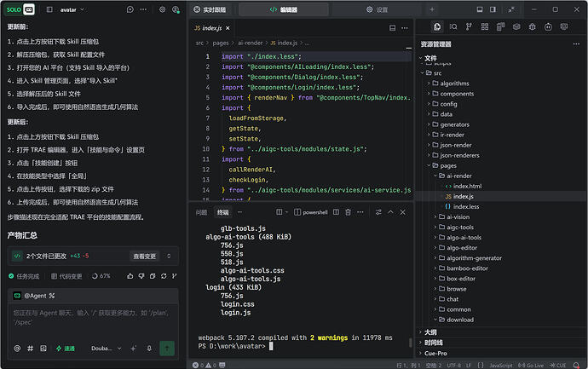Start a new chat conversation icon

coord(130,9)
